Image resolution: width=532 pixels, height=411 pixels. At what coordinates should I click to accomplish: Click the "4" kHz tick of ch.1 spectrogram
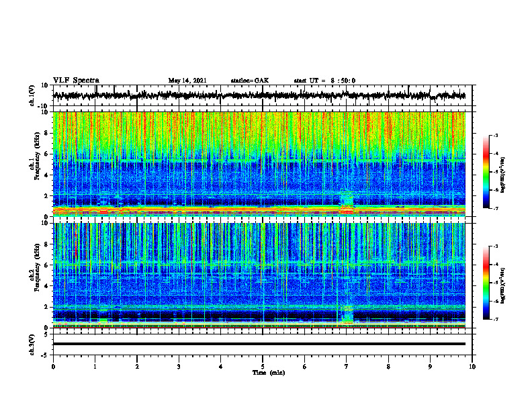coord(46,175)
